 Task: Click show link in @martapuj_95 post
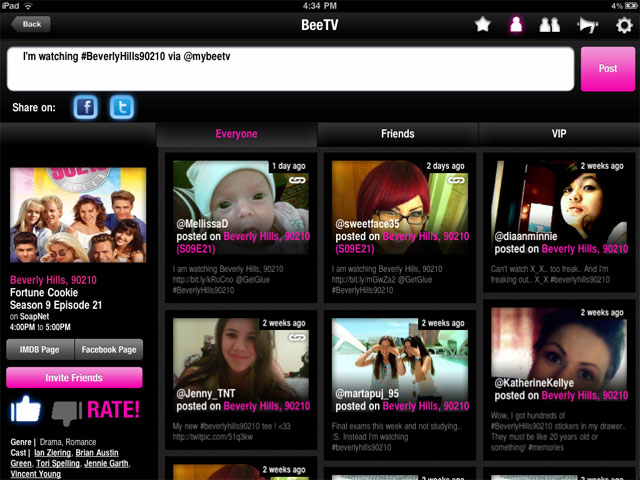[x=426, y=406]
